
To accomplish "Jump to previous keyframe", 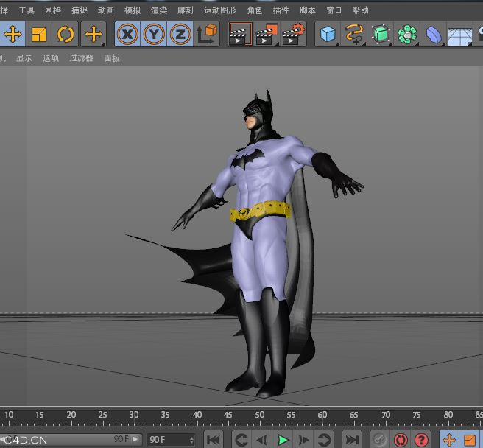I will click(241, 440).
